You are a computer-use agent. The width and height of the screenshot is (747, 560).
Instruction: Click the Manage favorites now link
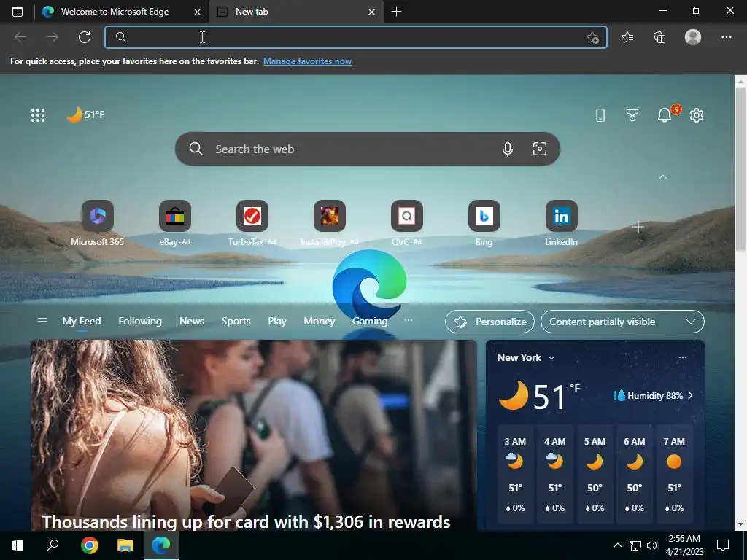pos(307,61)
